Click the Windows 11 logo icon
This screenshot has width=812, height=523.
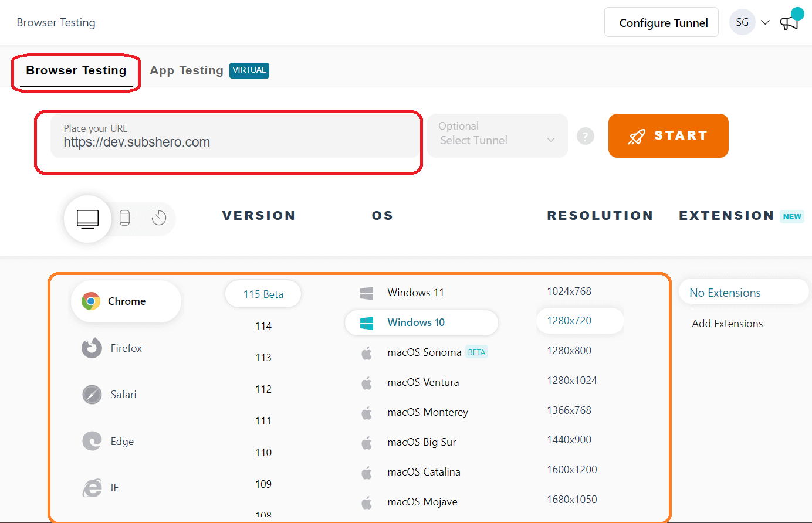(367, 293)
